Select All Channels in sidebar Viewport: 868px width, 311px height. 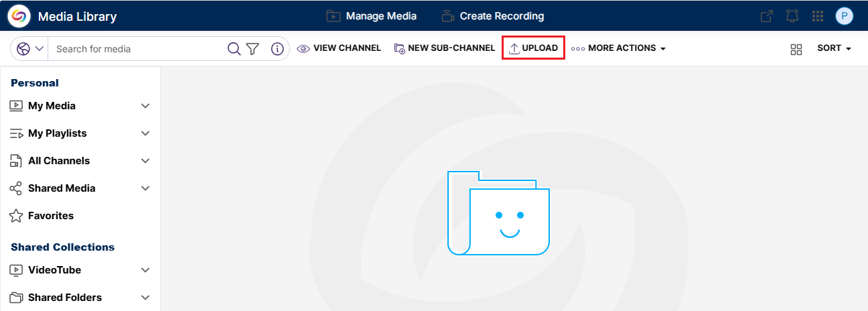tap(59, 161)
